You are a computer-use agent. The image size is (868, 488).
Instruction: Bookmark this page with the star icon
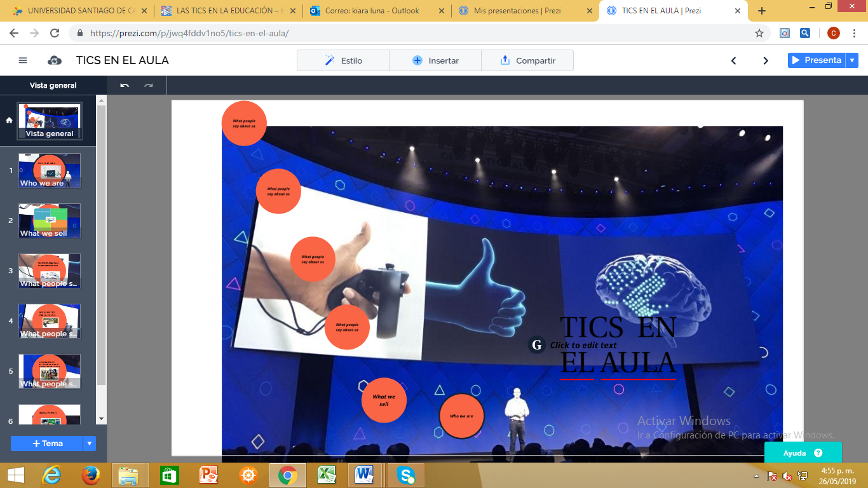click(x=759, y=33)
